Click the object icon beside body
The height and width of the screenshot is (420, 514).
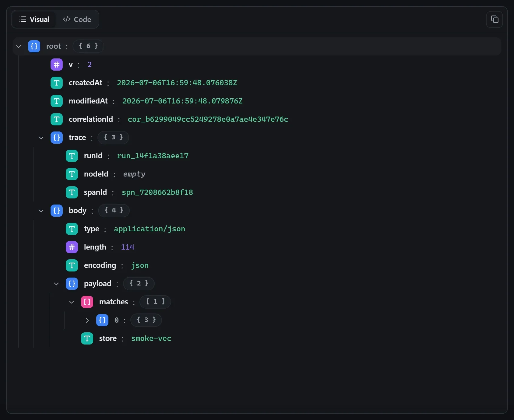coord(57,211)
